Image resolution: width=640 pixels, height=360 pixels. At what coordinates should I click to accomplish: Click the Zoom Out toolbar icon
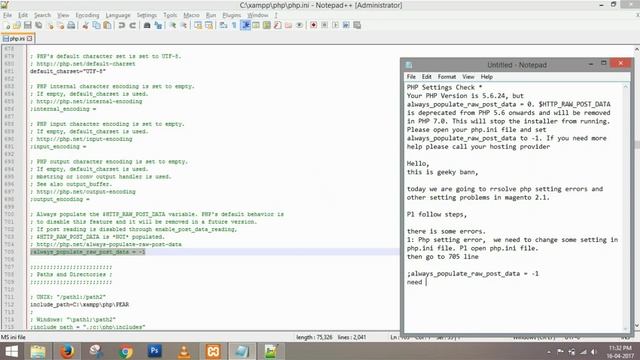184,25
